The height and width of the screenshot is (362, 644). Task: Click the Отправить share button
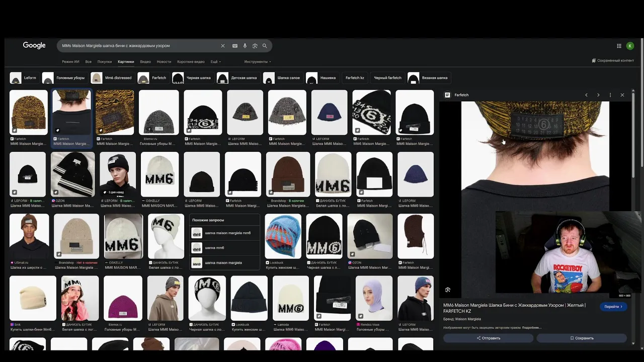489,338
